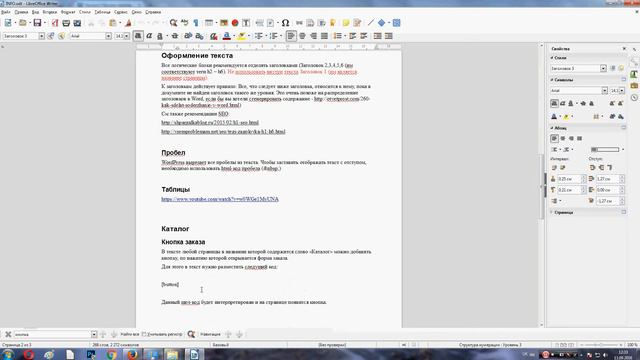Click the Clone Formatting paintbrush icon

pyautogui.click(x=128, y=23)
